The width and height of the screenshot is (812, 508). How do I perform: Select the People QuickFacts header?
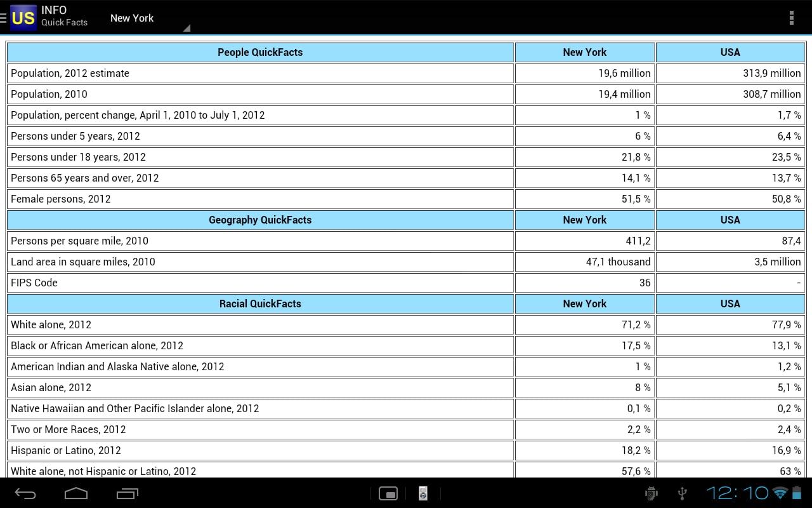(260, 52)
